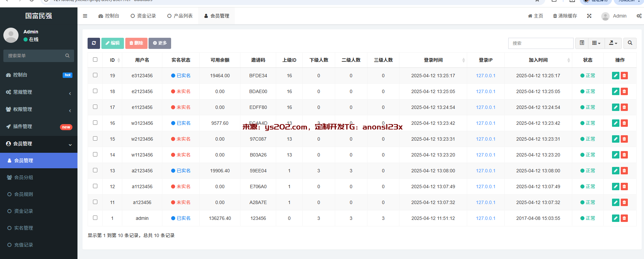Screen dimensions: 644x259
Task: Expand the 常规管理 sidebar menu
Action: (39, 92)
